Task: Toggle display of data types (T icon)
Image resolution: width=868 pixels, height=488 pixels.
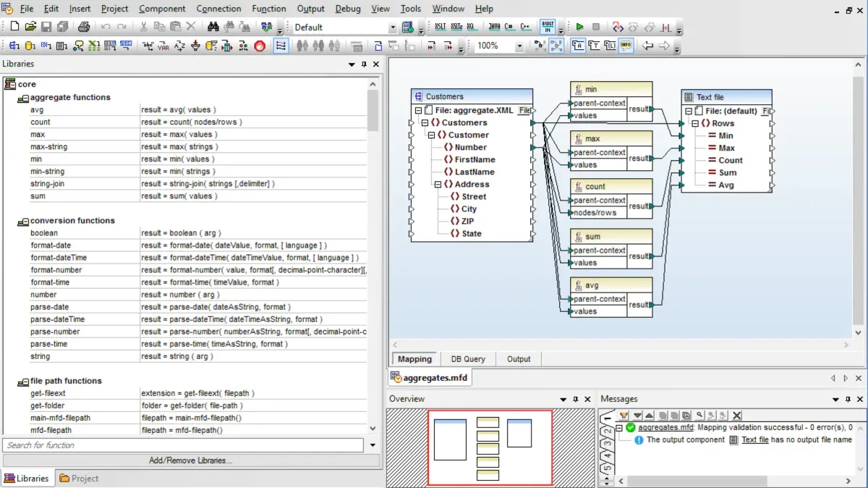Action: pos(595,45)
